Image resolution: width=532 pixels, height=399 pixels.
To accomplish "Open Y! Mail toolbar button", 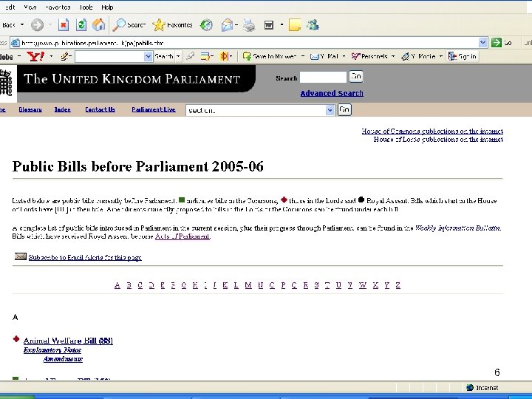I will [x=324, y=56].
